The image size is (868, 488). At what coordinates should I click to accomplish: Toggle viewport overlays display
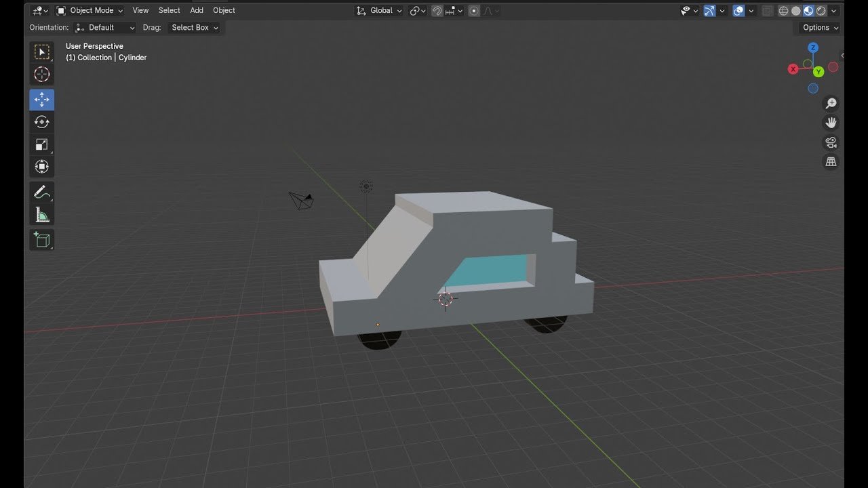tap(739, 10)
